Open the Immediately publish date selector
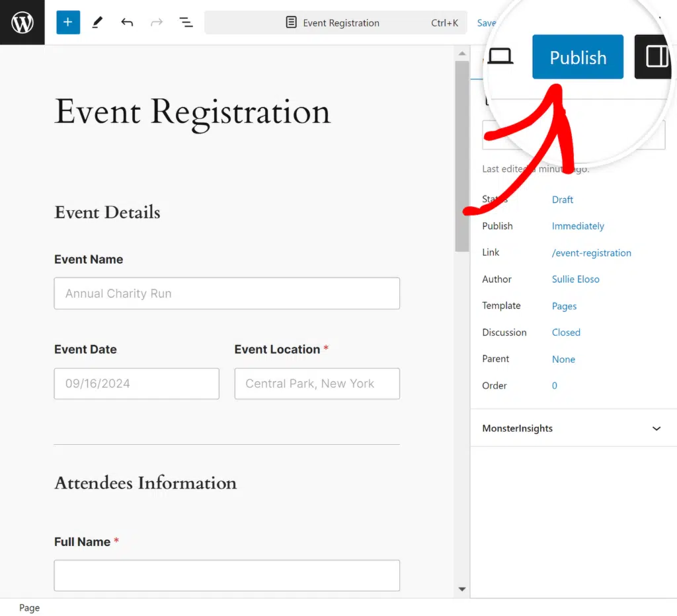Image resolution: width=677 pixels, height=616 pixels. click(578, 226)
